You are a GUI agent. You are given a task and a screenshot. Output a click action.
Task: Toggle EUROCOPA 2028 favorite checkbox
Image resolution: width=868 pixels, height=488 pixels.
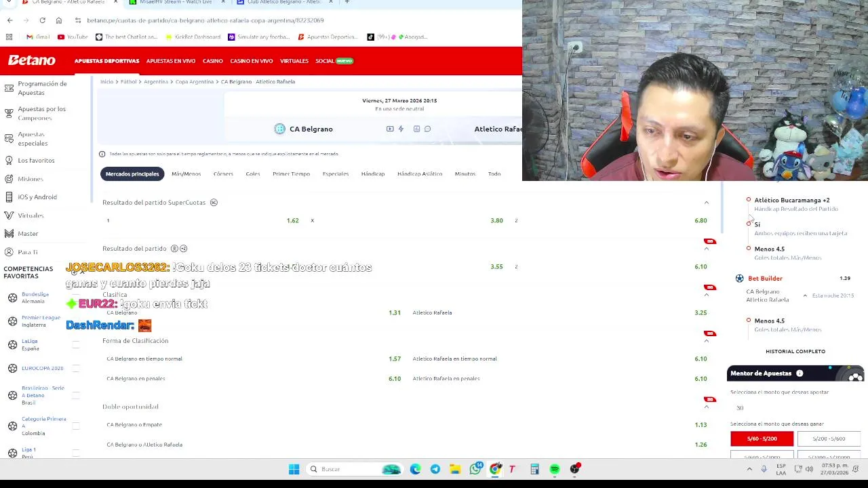(x=75, y=368)
